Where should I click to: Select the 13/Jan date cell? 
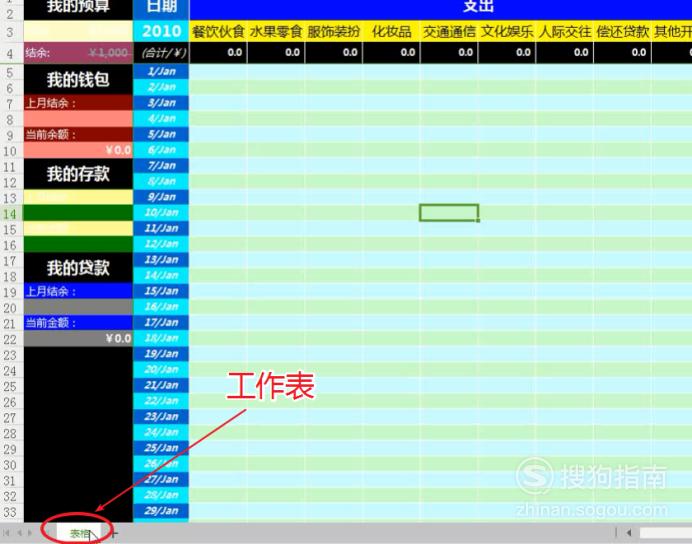161,259
